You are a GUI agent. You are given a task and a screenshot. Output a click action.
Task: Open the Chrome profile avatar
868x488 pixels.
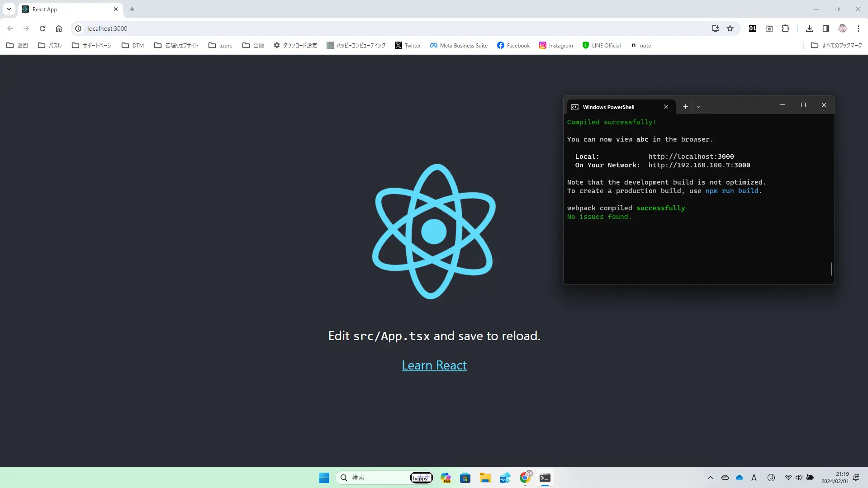point(842,28)
